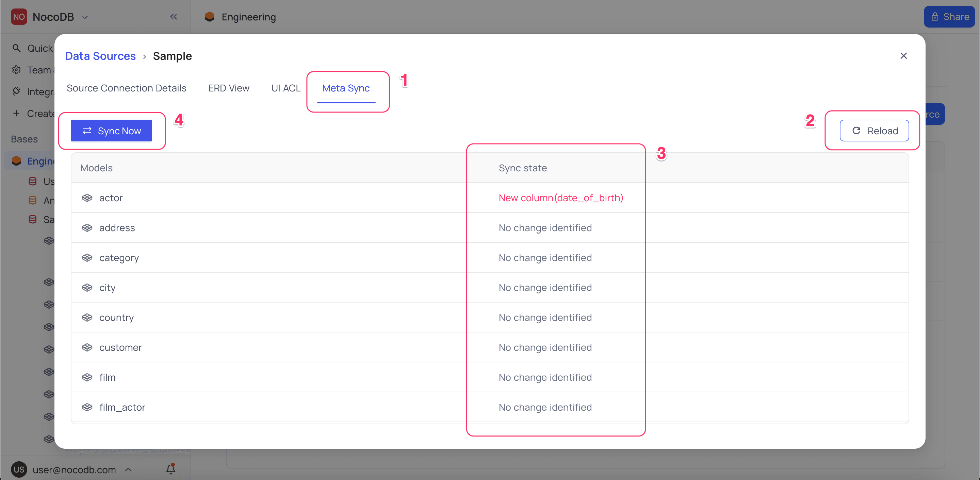
Task: Open the Data Sources breadcrumb link
Action: coord(100,56)
